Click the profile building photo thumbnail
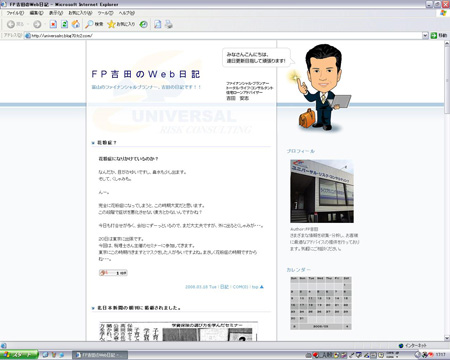This screenshot has width=450, height=360. click(322, 191)
